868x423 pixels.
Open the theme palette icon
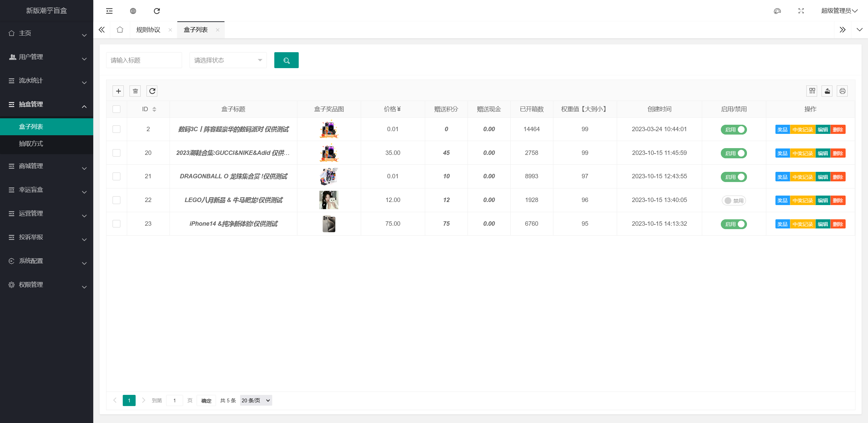[x=777, y=11]
